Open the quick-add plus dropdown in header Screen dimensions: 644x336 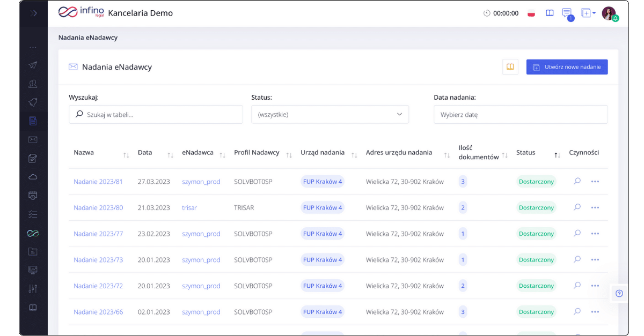click(588, 13)
